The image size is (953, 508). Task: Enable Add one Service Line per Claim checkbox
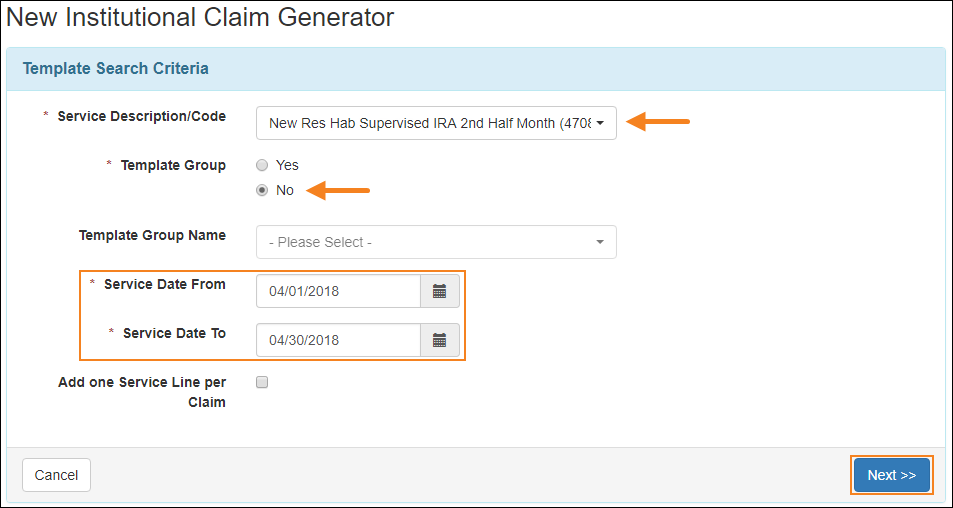click(x=262, y=382)
